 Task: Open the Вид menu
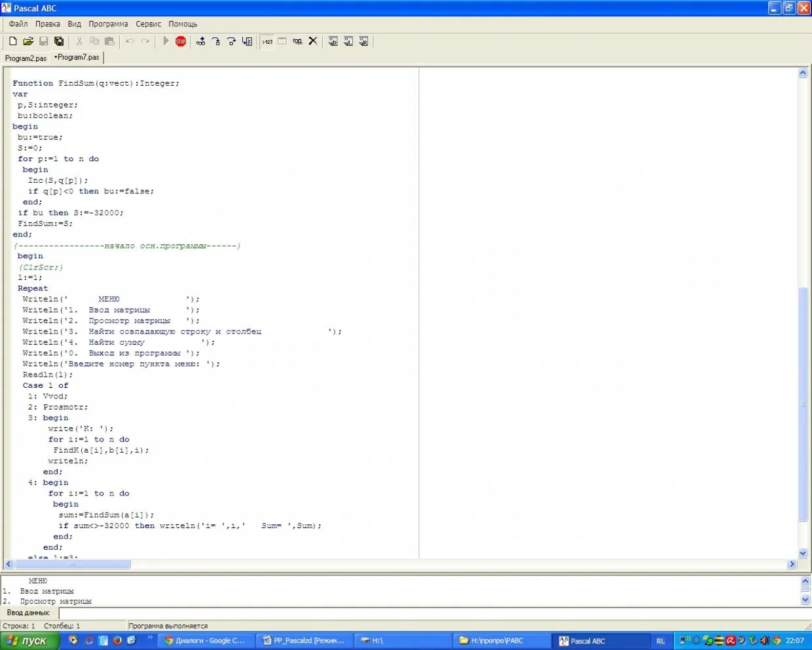pyautogui.click(x=75, y=24)
